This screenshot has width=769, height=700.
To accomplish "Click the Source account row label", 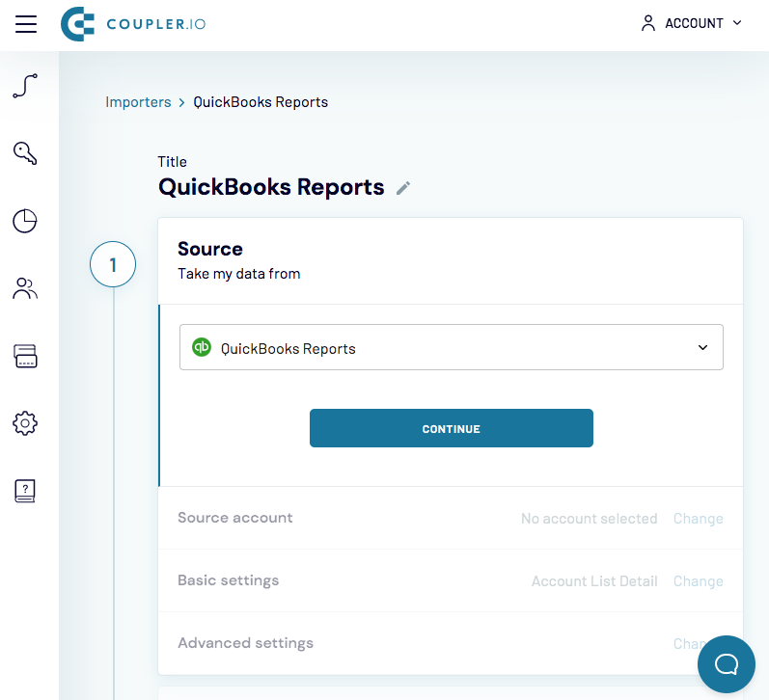I will (235, 518).
